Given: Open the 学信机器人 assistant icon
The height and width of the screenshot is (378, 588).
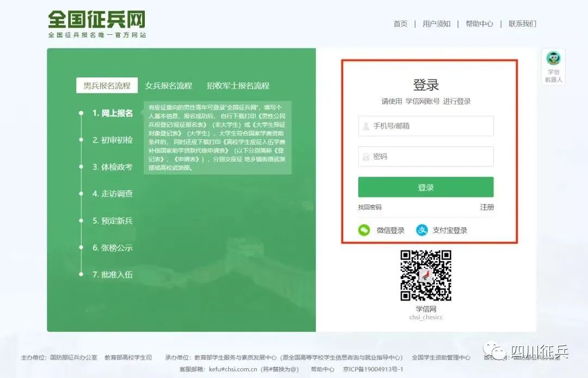Looking at the screenshot, I should (554, 67).
